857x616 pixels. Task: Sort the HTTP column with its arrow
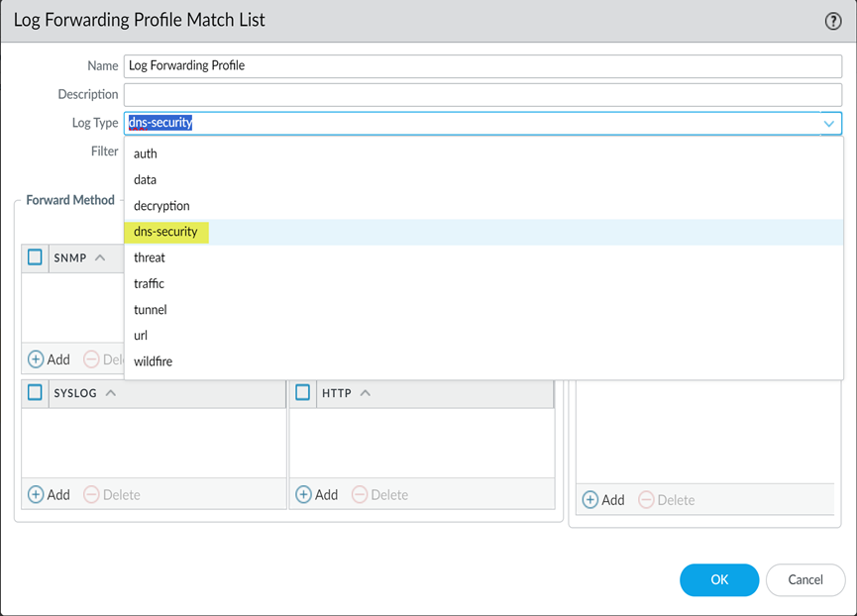tap(366, 393)
